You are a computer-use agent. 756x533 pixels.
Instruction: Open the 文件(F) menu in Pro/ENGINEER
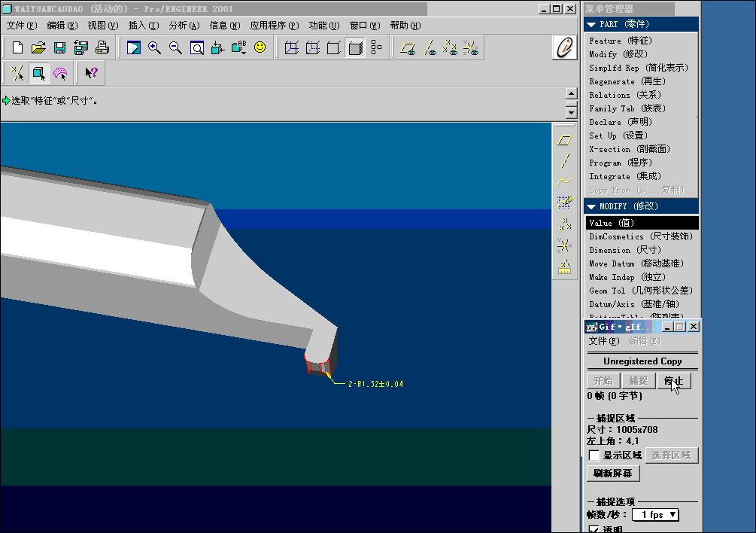tap(22, 26)
